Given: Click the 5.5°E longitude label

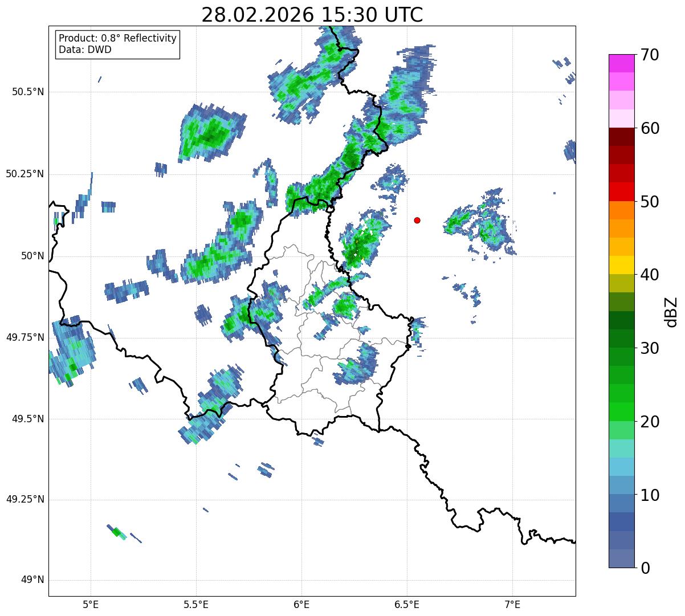Looking at the screenshot, I should pyautogui.click(x=196, y=604).
